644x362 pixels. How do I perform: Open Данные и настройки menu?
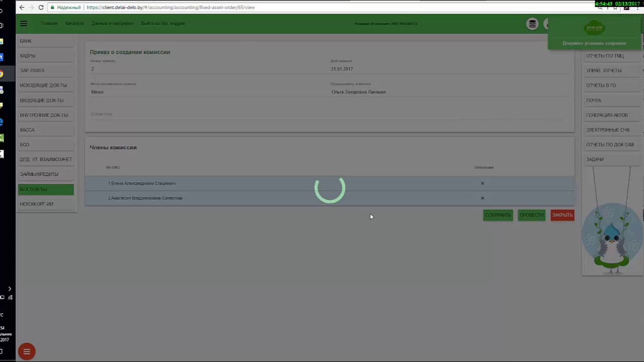pos(112,24)
